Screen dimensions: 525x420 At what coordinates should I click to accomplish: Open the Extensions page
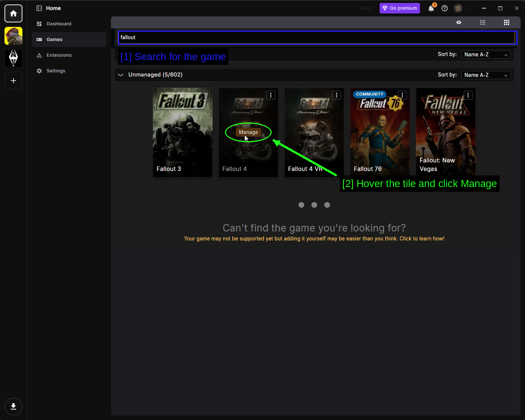point(69,55)
